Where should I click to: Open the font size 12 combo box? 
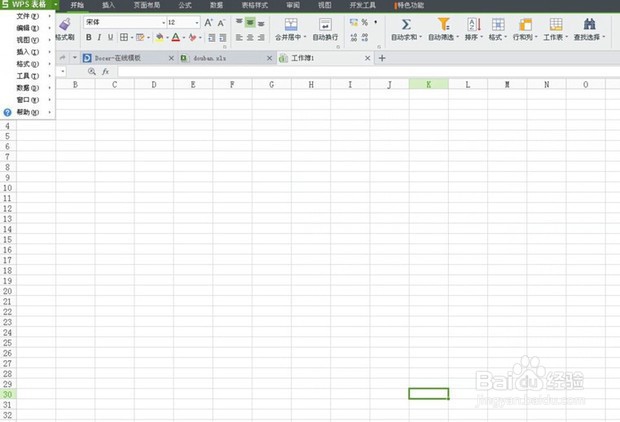(183, 23)
